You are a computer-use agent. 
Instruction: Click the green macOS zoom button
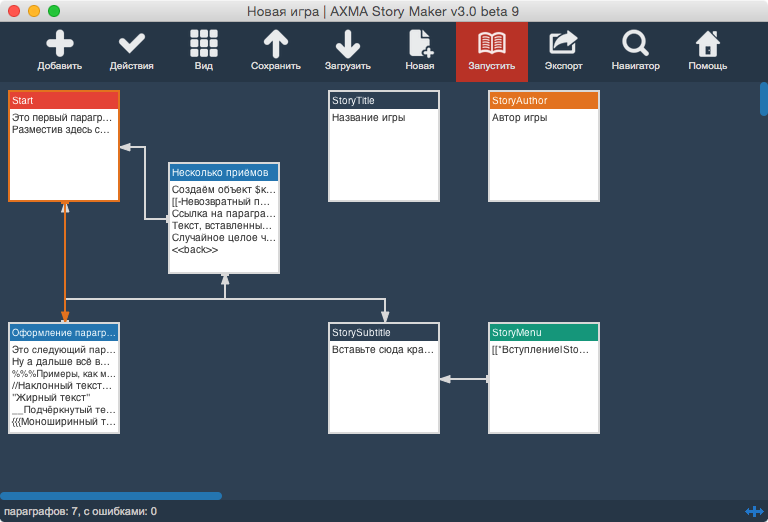pos(54,11)
